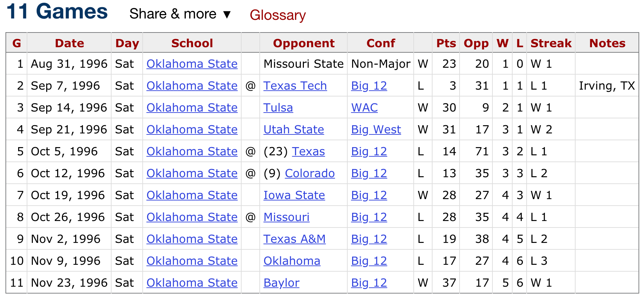
Task: Click Big 12 link in Missouri row
Action: point(369,217)
